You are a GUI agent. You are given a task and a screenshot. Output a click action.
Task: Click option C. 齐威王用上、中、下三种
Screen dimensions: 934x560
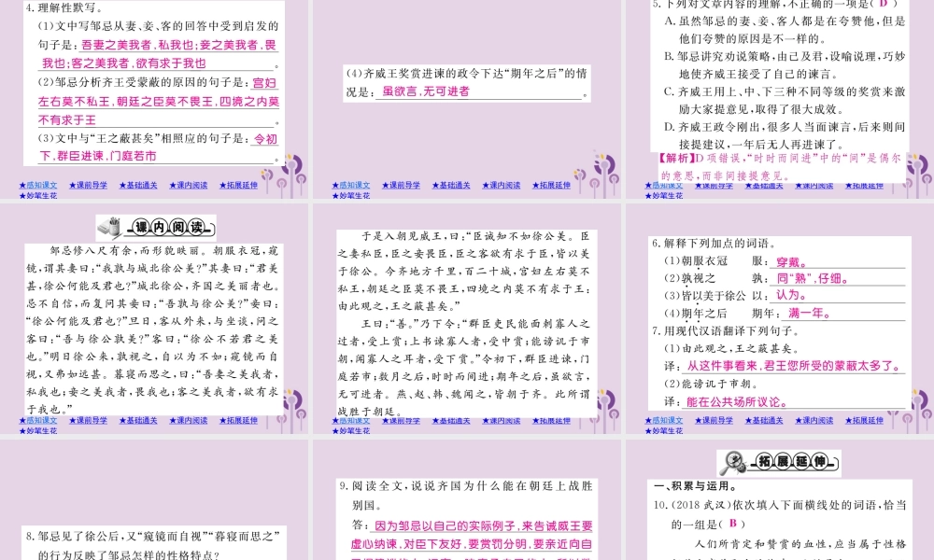click(x=785, y=101)
